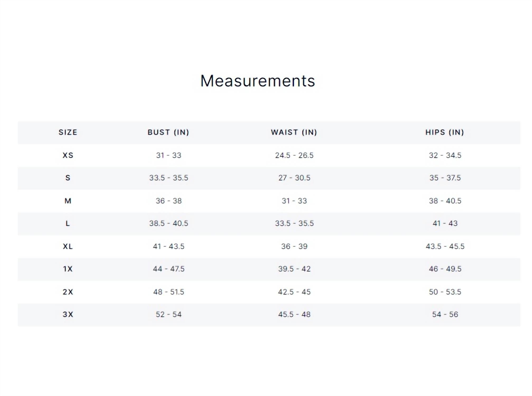Click the WAIST (IN) column header

(294, 132)
